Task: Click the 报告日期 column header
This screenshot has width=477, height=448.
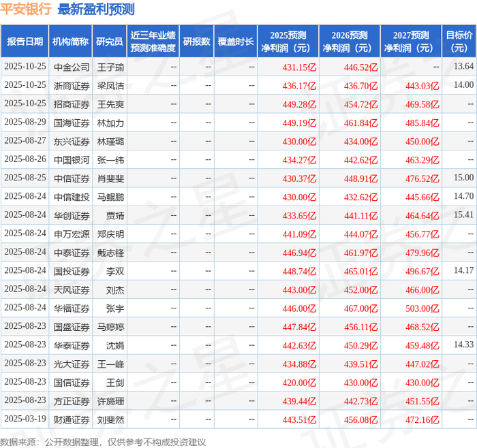Action: pos(25,42)
